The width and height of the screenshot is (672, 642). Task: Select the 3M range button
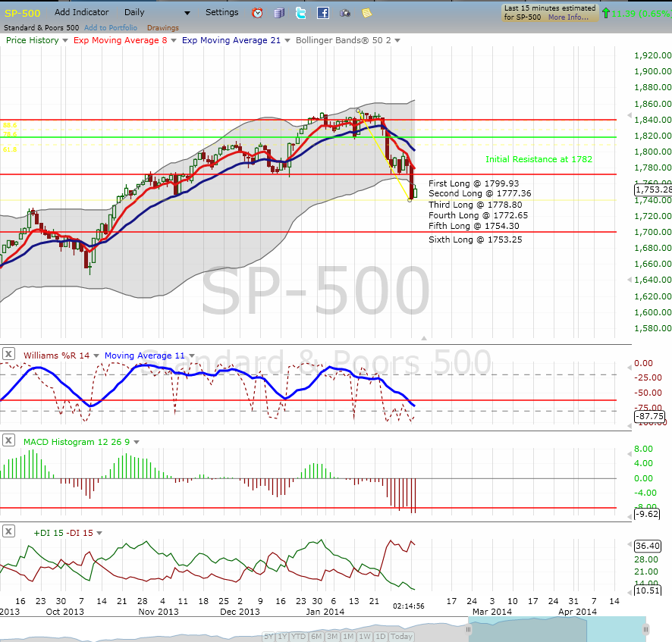[x=332, y=637]
